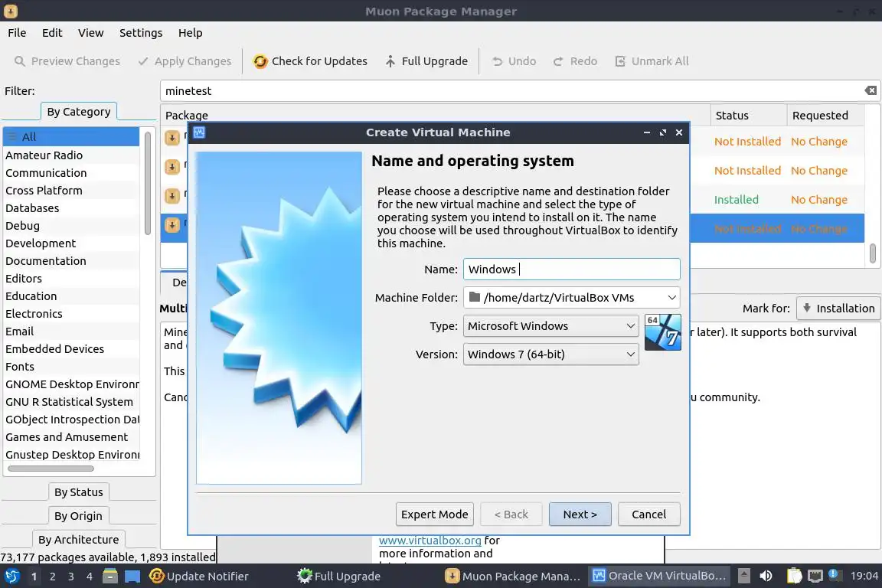Click the package icon in the first package row
Image resolution: width=882 pixels, height=588 pixels.
(x=172, y=138)
